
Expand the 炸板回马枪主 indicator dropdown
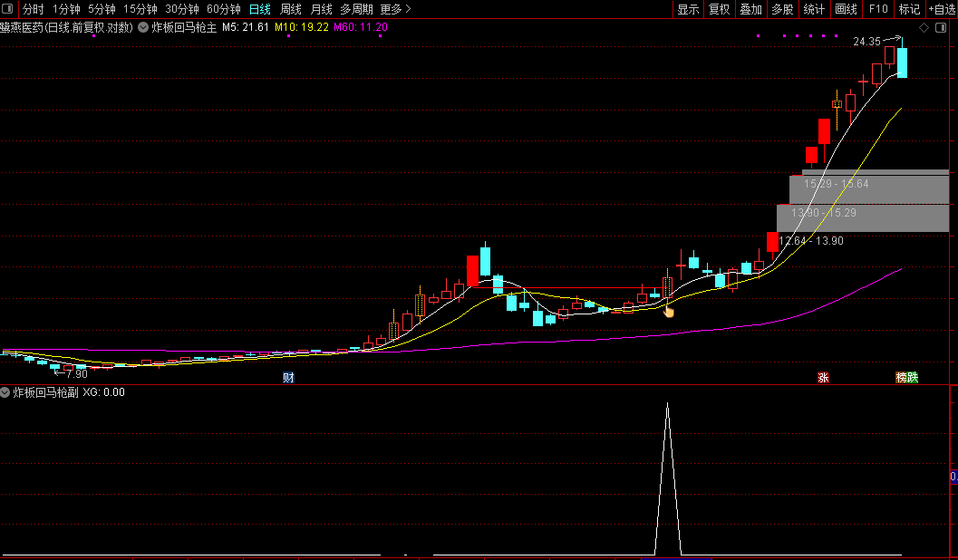143,27
